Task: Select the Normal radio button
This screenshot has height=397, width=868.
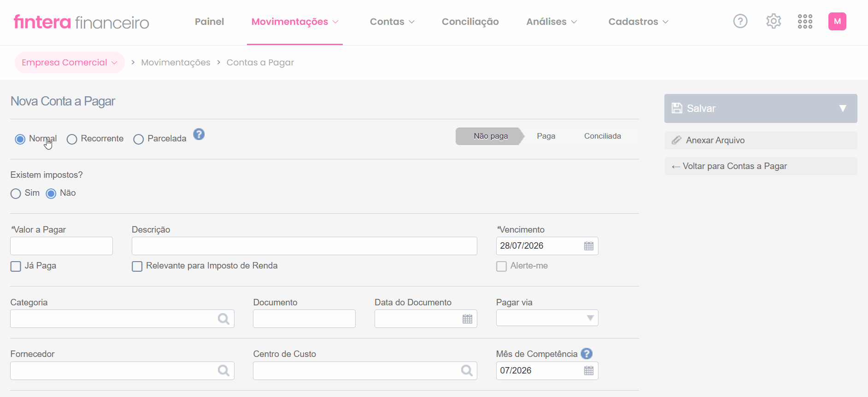Action: pos(20,139)
